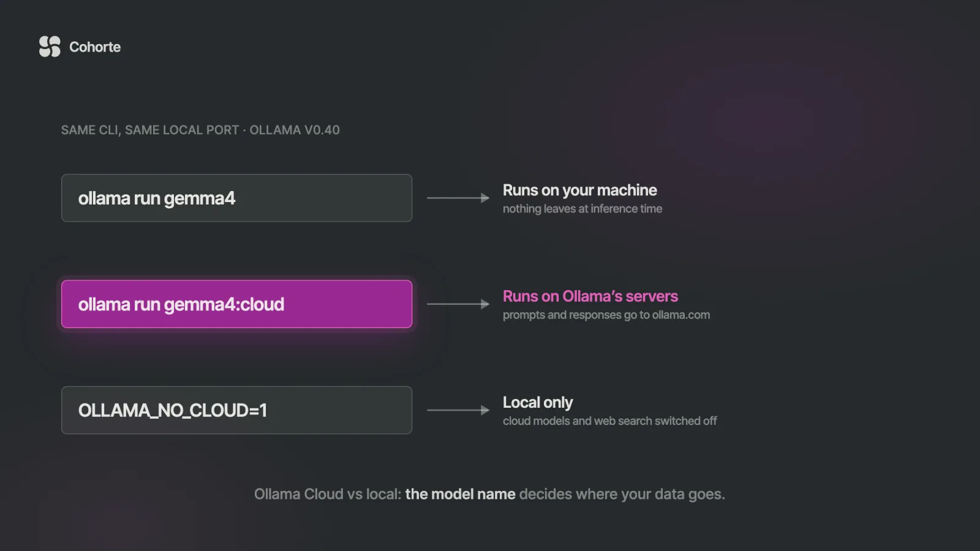Click the Cohorte four-petal logo icon
The width and height of the screenshot is (980, 551).
click(x=50, y=47)
